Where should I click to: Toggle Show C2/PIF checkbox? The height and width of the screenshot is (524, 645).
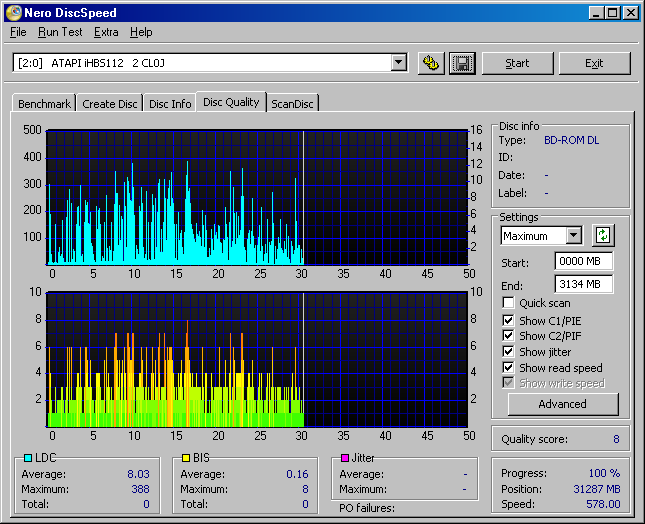(x=508, y=336)
